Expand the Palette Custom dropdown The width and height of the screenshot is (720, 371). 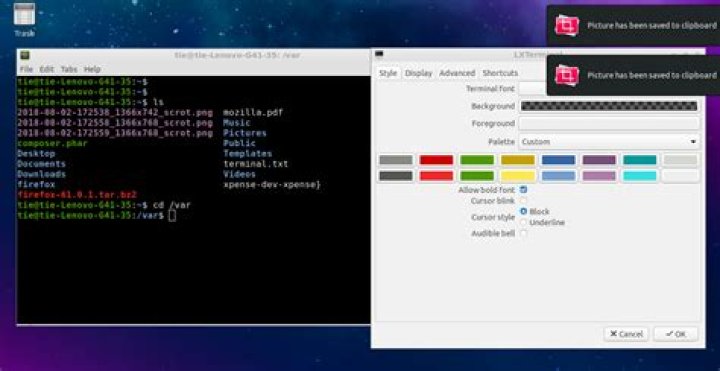609,142
